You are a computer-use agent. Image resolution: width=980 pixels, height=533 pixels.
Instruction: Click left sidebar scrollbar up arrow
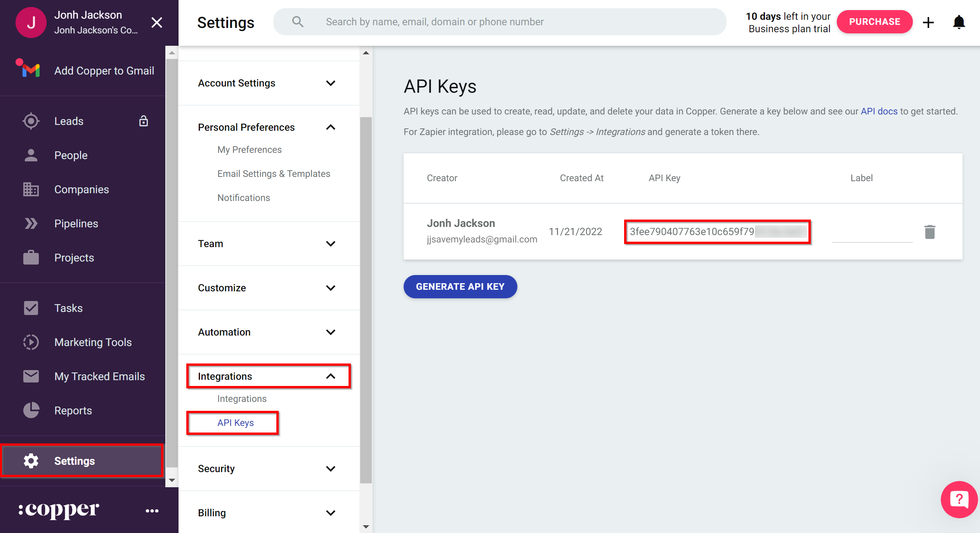[172, 53]
